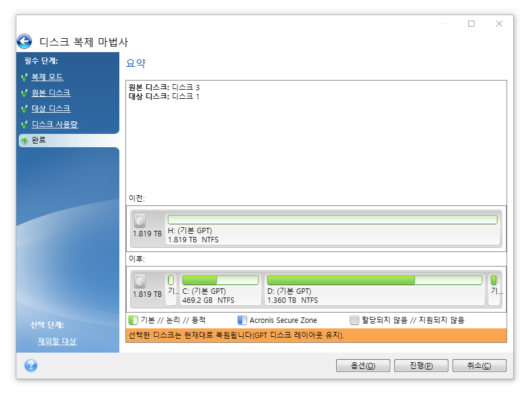Viewport: 532px width, 395px height.
Task: Go to the 복제 모드 step
Action: [x=47, y=77]
